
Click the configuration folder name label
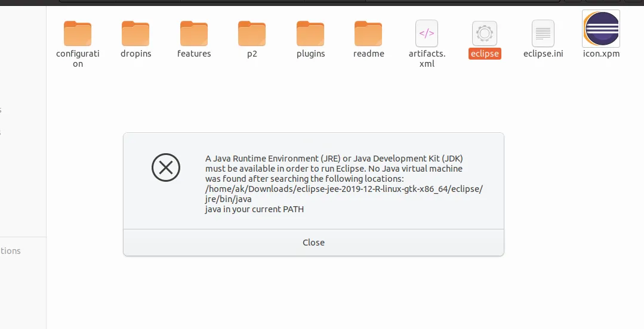pyautogui.click(x=78, y=58)
